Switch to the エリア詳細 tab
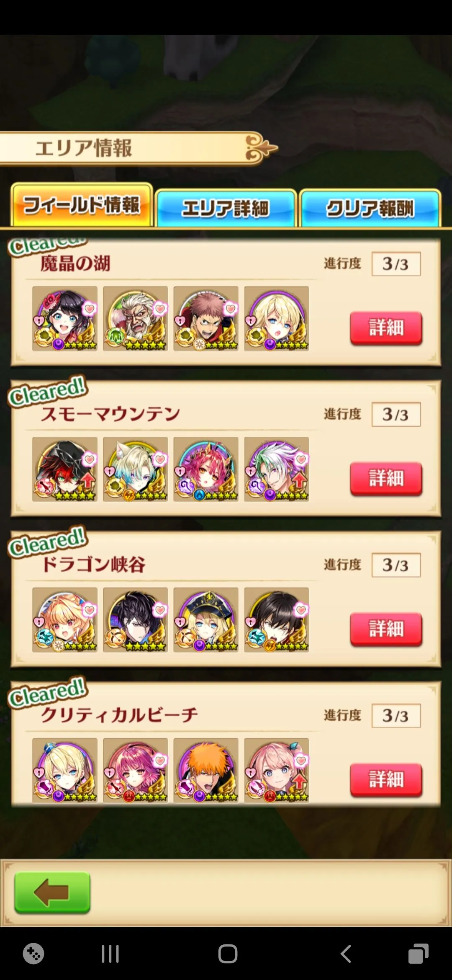 pos(226,208)
